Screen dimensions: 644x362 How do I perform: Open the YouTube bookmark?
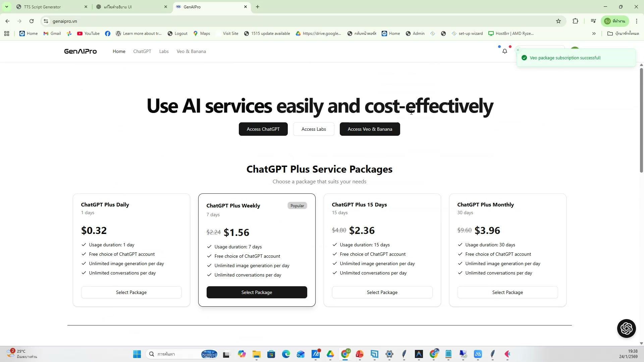(88, 34)
